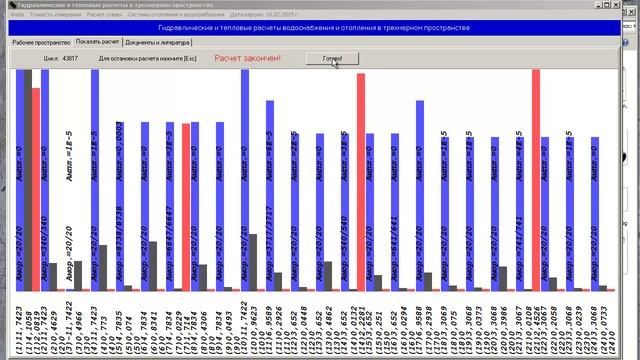
Task: Click the Дата версии menu entry
Action: 264,14
